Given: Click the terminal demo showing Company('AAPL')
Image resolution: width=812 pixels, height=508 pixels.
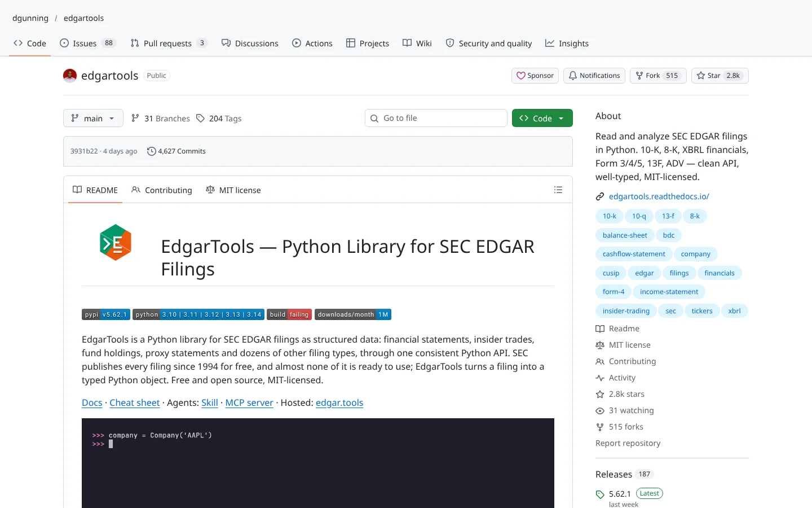Looking at the screenshot, I should 318,463.
